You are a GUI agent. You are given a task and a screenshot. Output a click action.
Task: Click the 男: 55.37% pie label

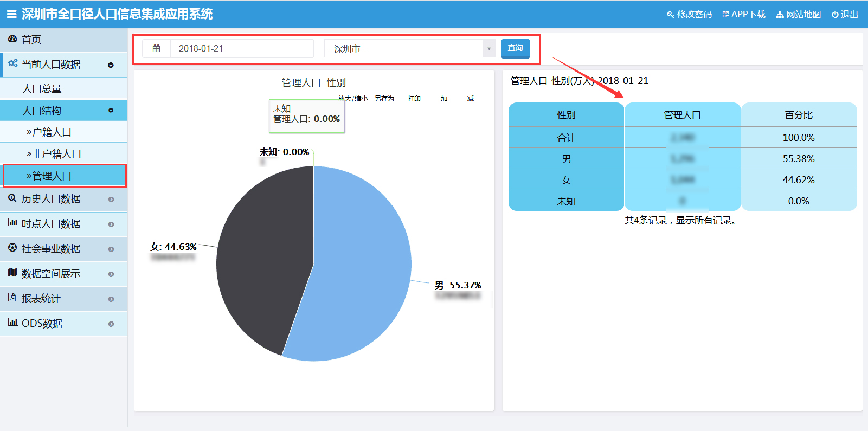(458, 285)
